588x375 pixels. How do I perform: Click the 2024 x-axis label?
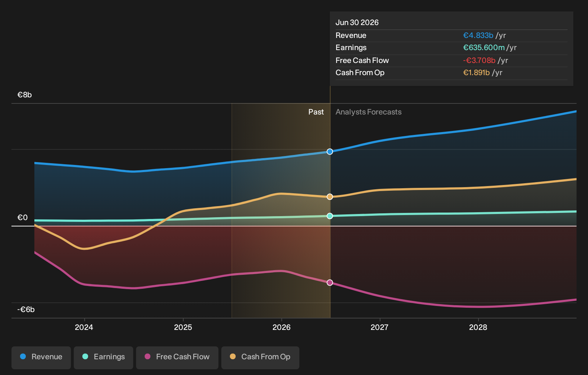pos(84,327)
